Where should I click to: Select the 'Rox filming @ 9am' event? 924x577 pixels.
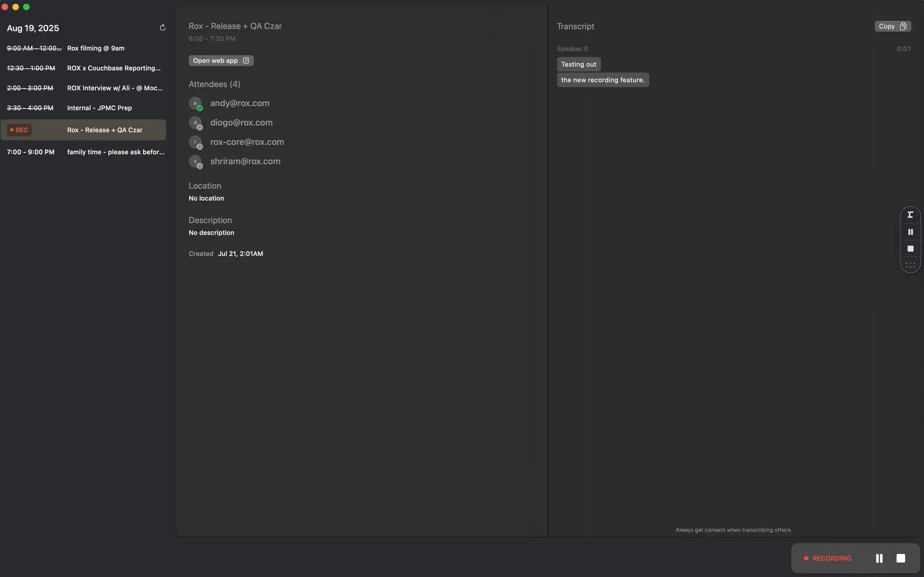point(95,48)
